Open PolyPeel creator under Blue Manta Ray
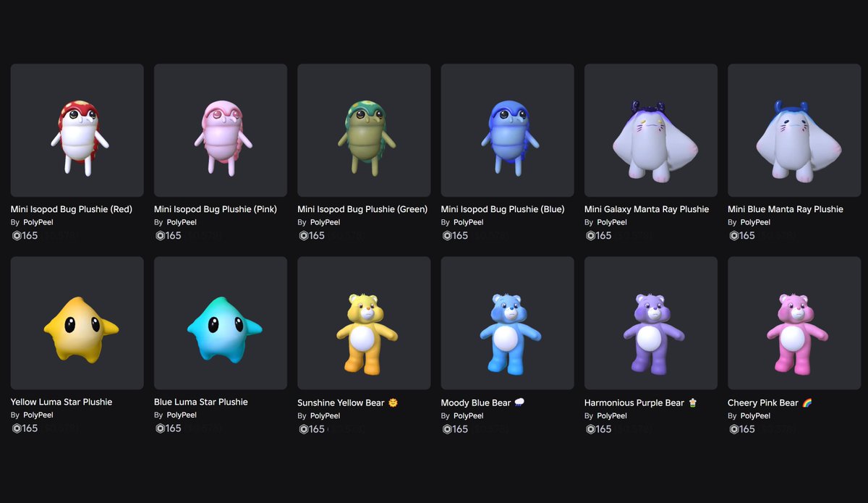868x503 pixels. pyautogui.click(x=755, y=222)
